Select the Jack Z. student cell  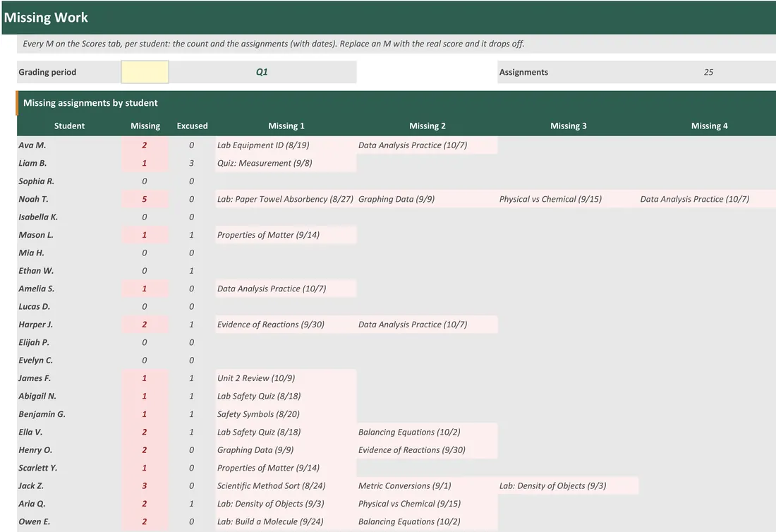(69, 485)
